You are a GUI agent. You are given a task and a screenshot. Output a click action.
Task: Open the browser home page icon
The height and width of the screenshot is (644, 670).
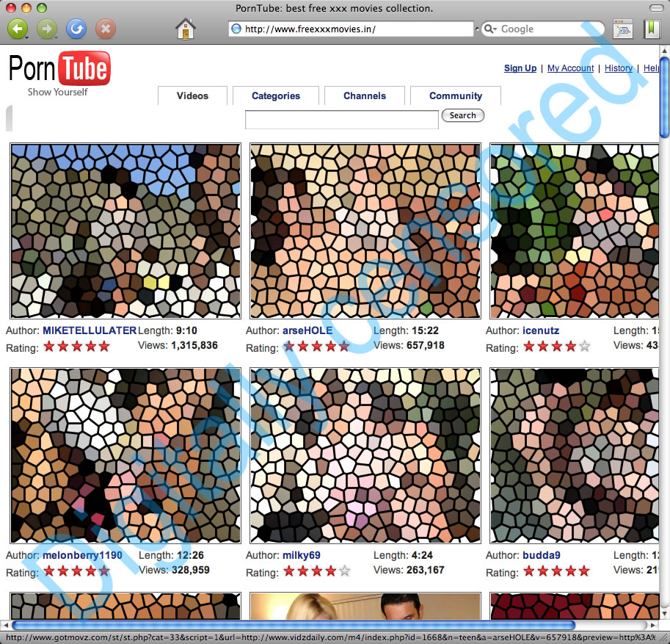click(x=186, y=29)
